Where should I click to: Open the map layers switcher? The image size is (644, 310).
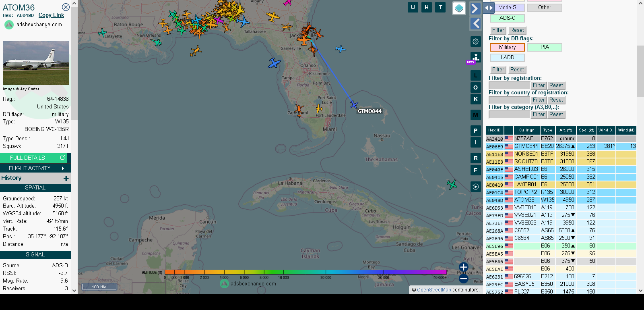(459, 8)
